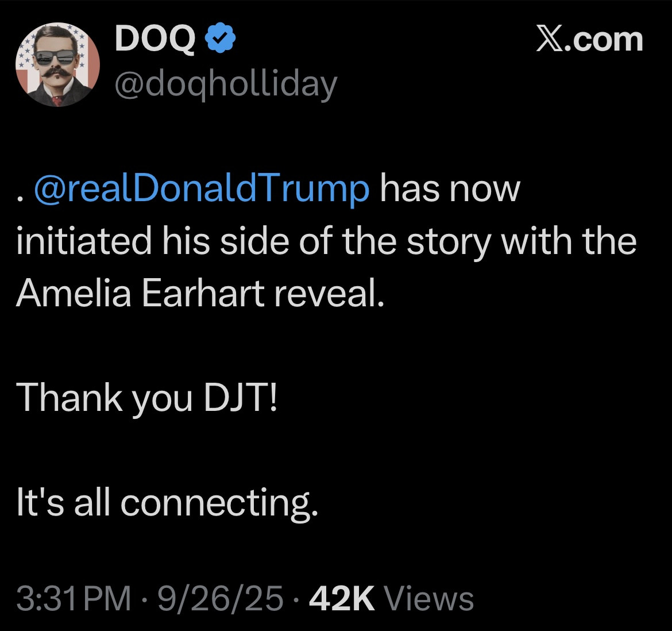The height and width of the screenshot is (631, 672).
Task: Click the 3:31 PM timestamp
Action: click(73, 598)
